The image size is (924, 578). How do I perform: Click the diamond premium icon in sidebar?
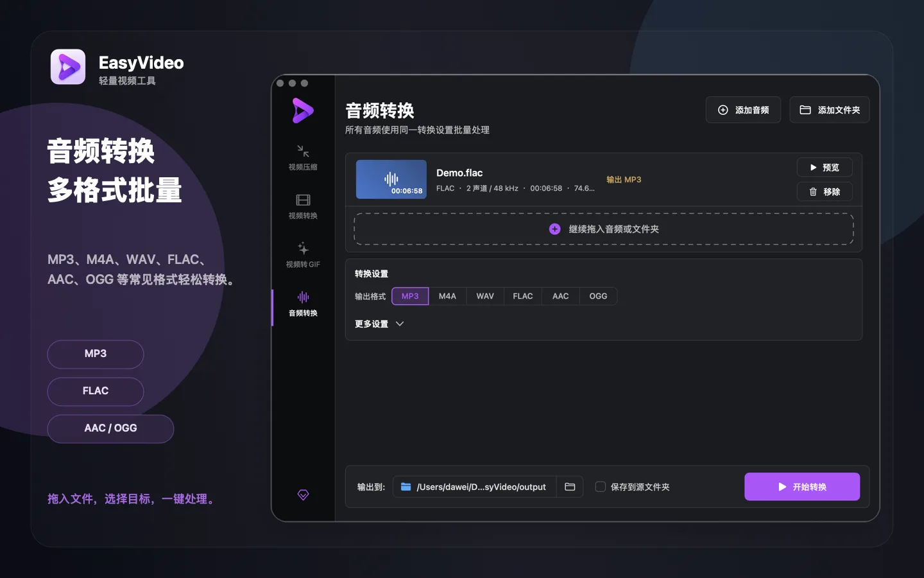point(304,495)
